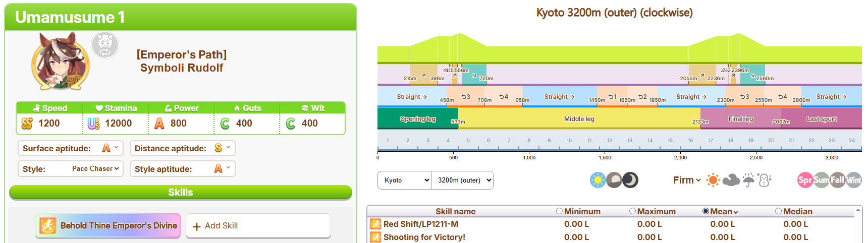Expand the chevron next to Mean
Screen dimensions: 868x243
pyautogui.click(x=736, y=212)
